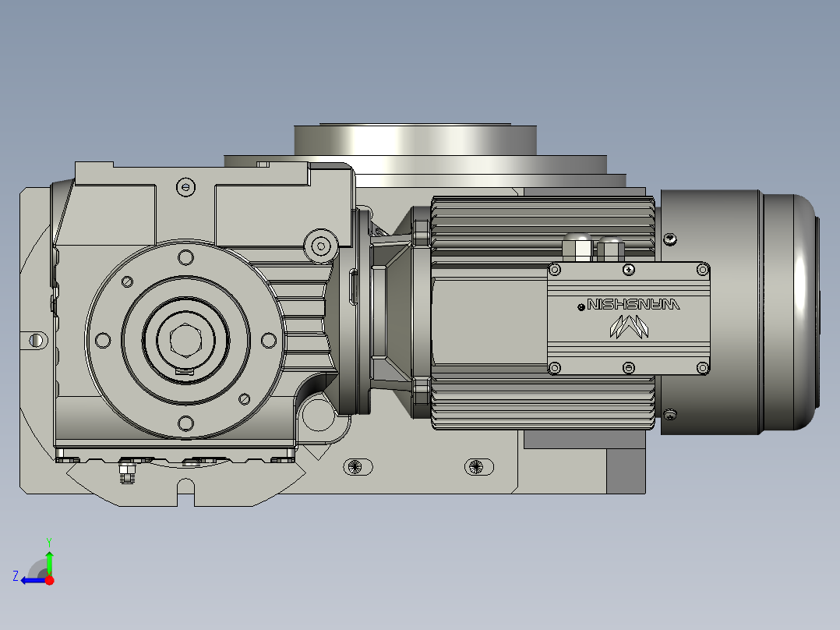Select the mirrored WANSHIN text on terminal box
The height and width of the screenshot is (630, 840).
pyautogui.click(x=634, y=305)
